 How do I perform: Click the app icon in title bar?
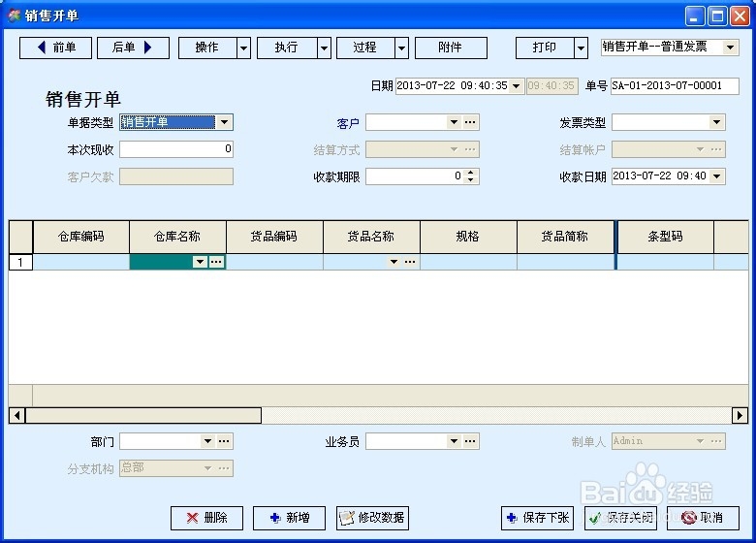tap(14, 16)
